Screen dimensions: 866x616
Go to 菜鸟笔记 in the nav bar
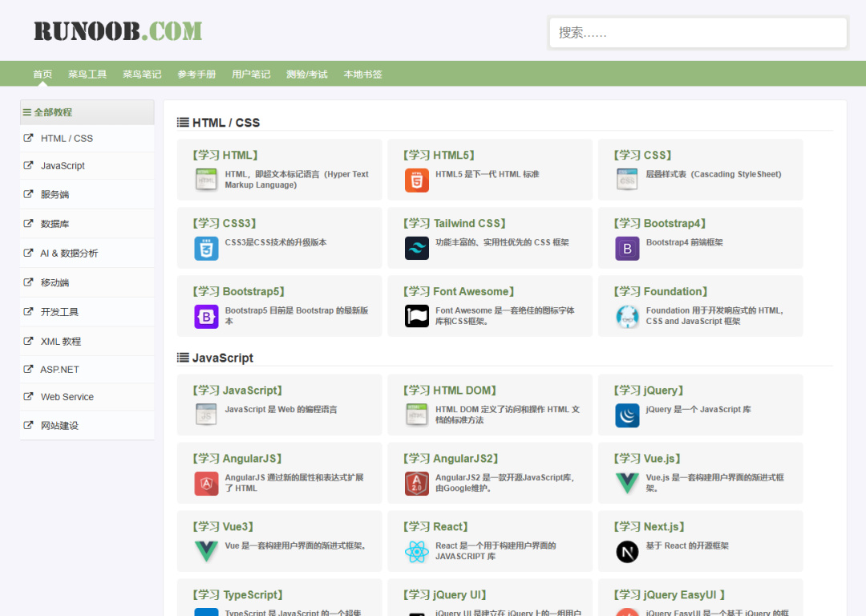click(x=142, y=74)
